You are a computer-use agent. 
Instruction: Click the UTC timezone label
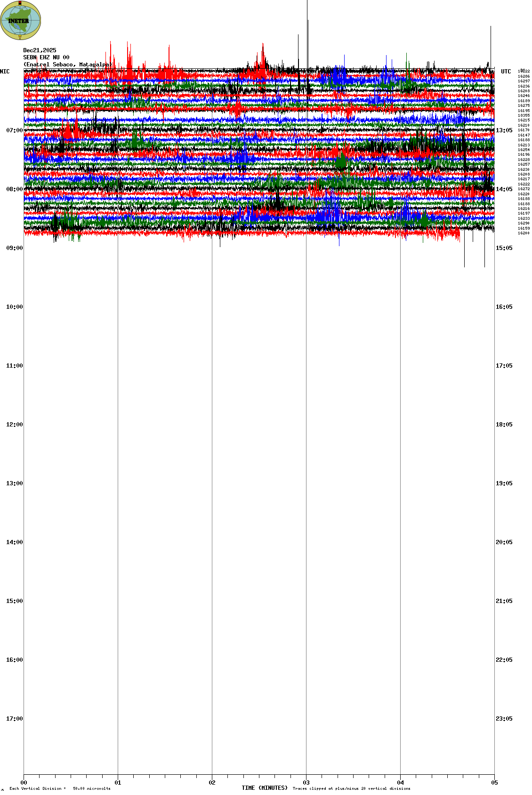506,72
